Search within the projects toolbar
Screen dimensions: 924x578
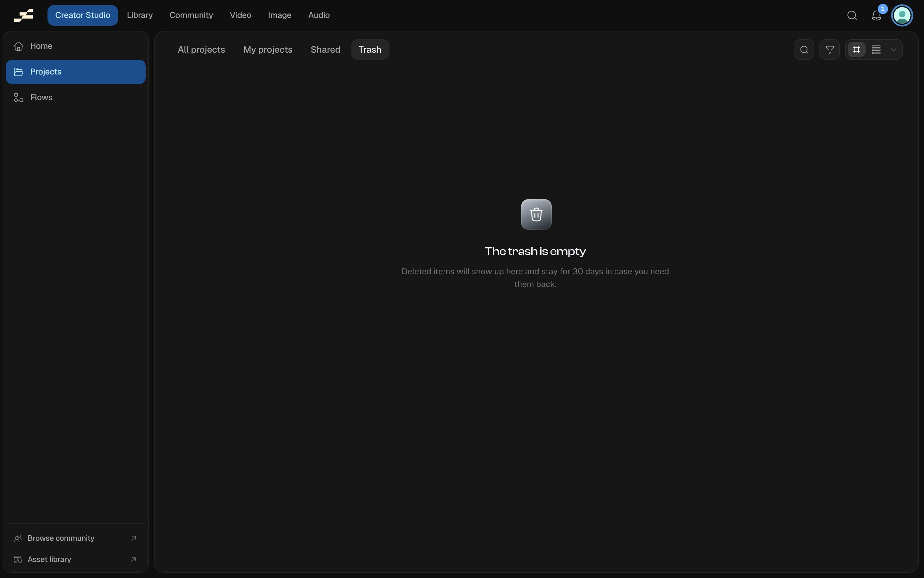coord(804,50)
